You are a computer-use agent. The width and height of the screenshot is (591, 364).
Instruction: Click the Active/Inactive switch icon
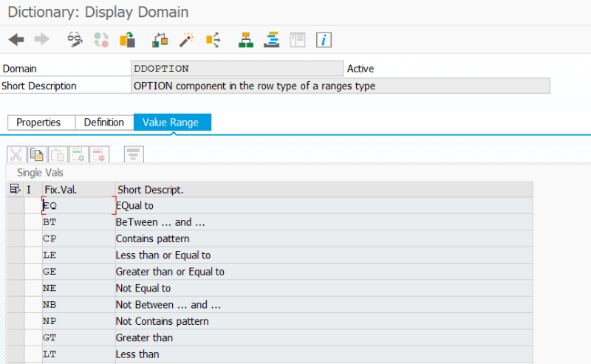[x=101, y=40]
